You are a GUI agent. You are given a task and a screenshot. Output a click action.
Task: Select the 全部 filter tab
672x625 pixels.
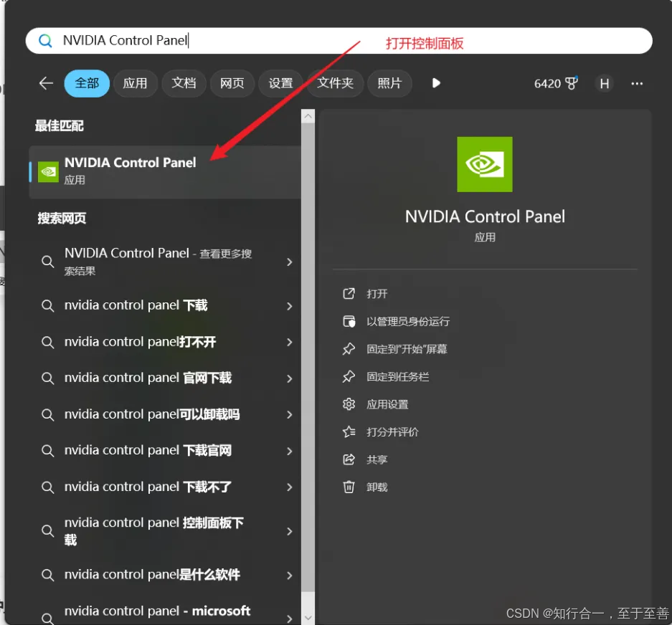click(87, 83)
